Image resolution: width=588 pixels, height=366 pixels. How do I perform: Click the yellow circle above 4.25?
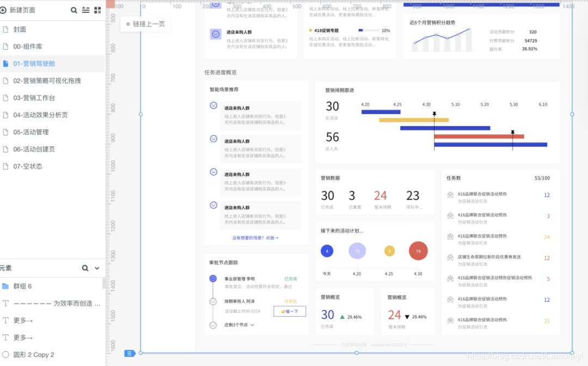pos(390,251)
